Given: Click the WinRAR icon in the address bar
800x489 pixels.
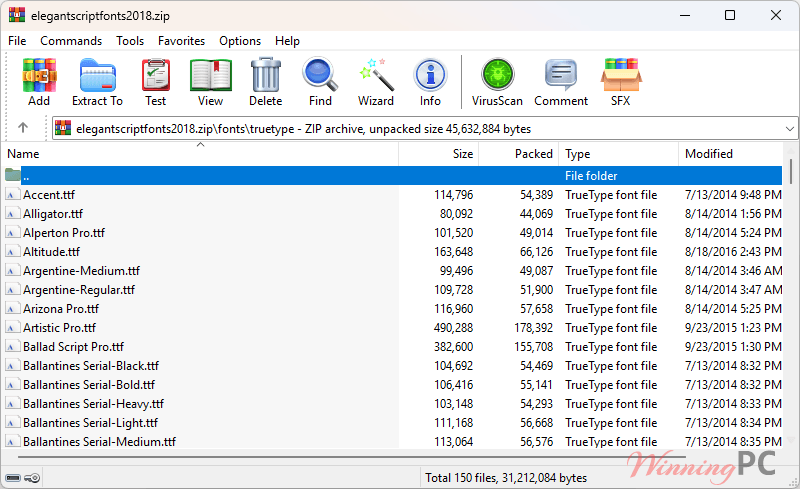Looking at the screenshot, I should 63,128.
